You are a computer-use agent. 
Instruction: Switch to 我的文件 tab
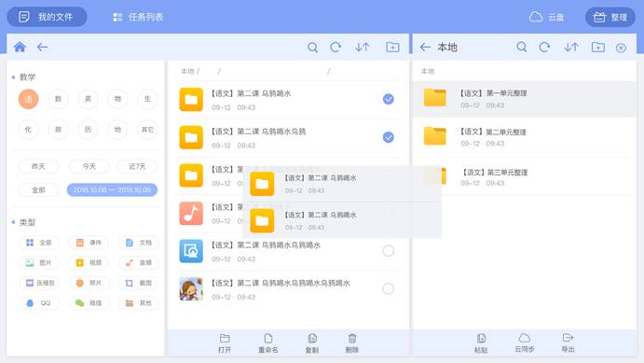click(47, 17)
